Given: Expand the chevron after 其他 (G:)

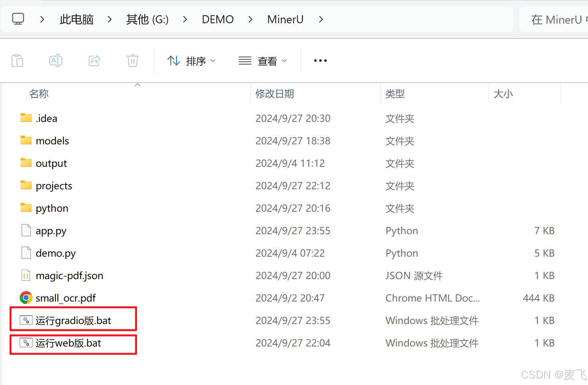Looking at the screenshot, I should (185, 19).
